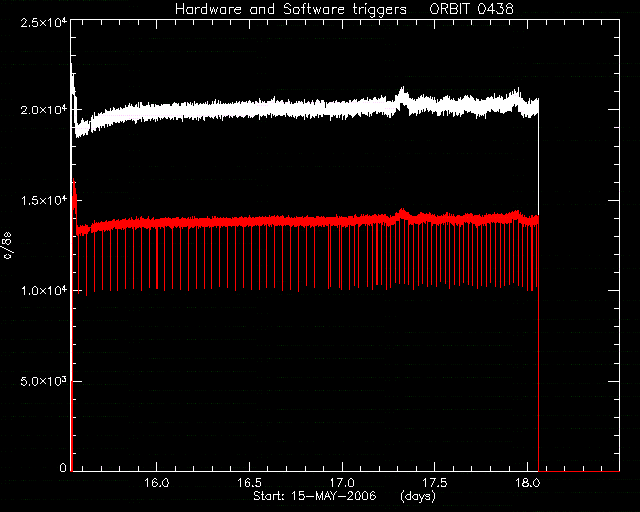640x512 pixels.
Task: Click the plot title text ORBIT 0438
Action: (471, 9)
